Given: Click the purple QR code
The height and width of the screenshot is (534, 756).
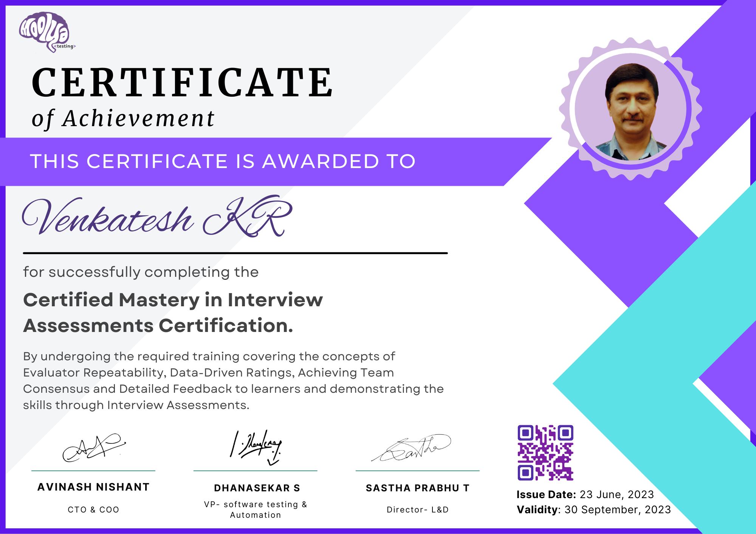Looking at the screenshot, I should 545,452.
